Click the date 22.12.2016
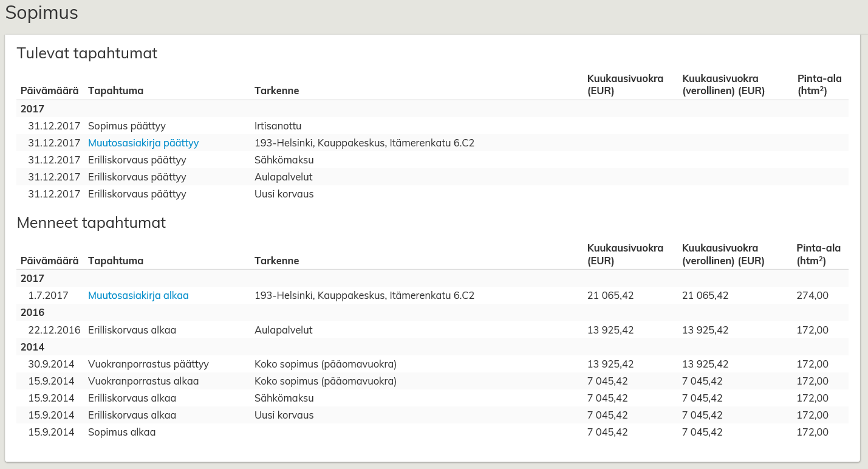This screenshot has width=868, height=469. (54, 330)
